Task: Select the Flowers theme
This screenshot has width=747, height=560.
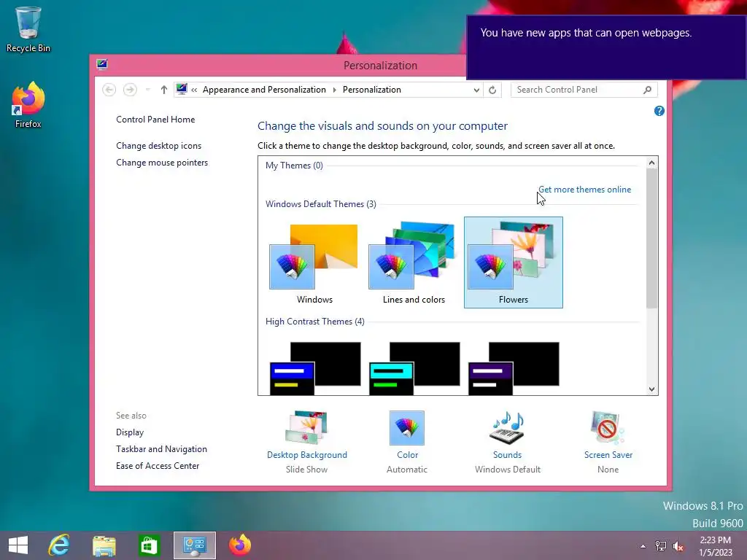Action: [x=514, y=262]
